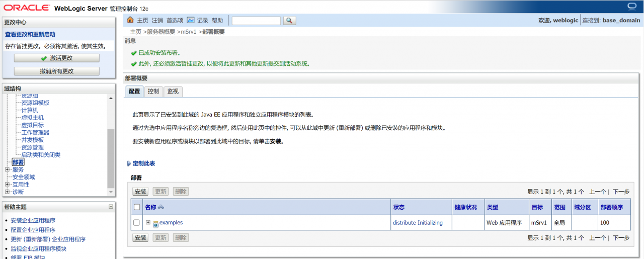This screenshot has width=644, height=259.
Task: Open 帮助 in the toolbar
Action: click(217, 21)
